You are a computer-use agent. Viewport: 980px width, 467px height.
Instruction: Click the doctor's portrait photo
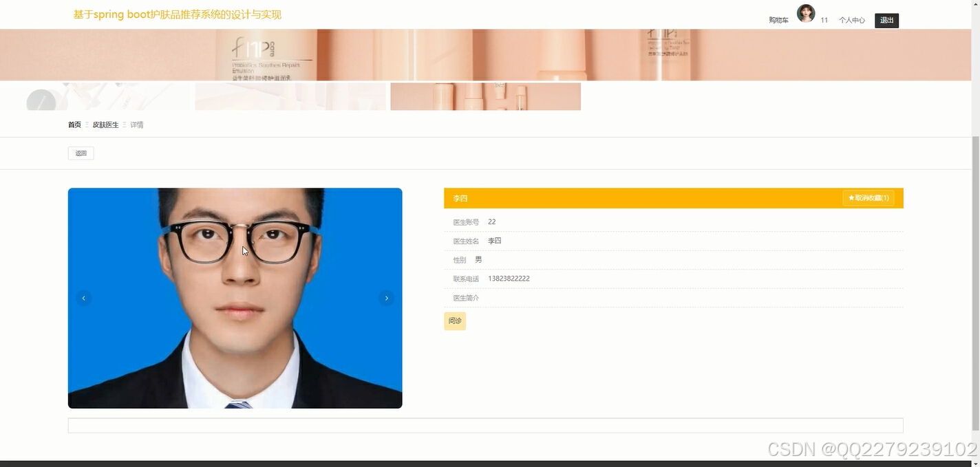coord(235,298)
